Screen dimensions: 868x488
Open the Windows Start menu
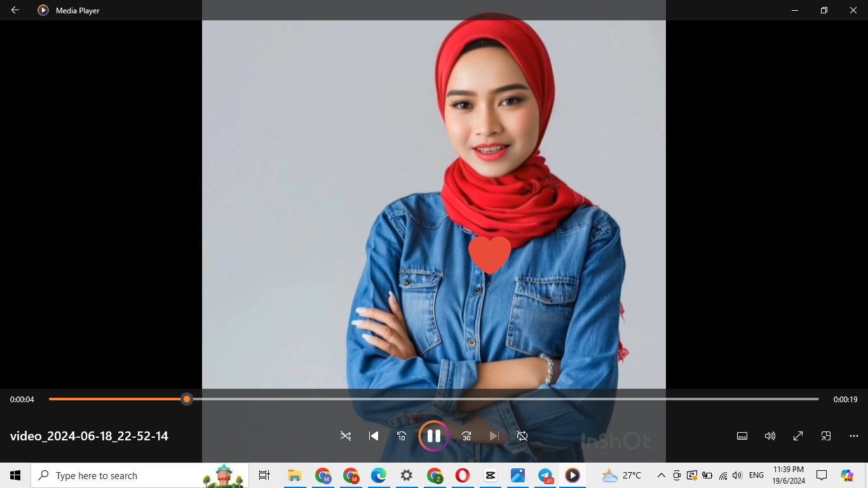(15, 475)
